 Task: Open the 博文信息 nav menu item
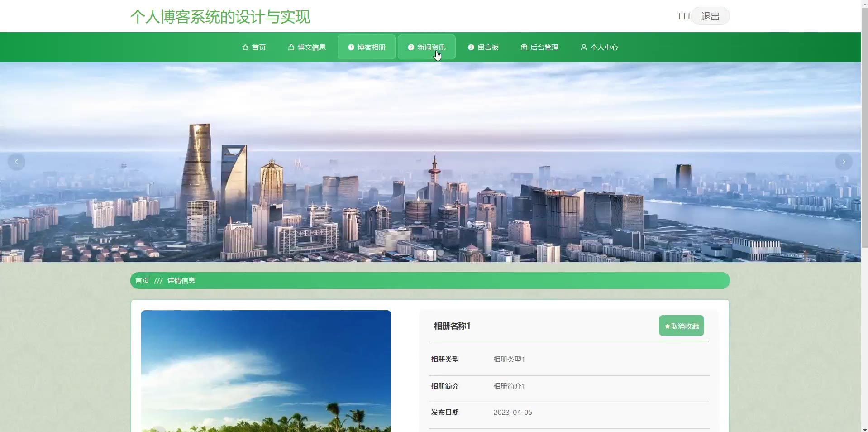tap(307, 47)
